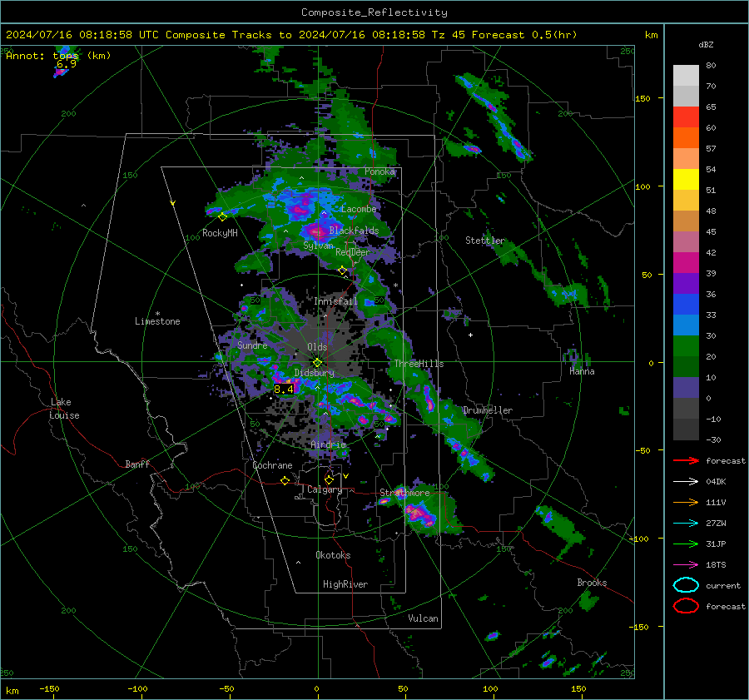The height and width of the screenshot is (700, 749).
Task: Click the HighRiver city label
Action: (x=345, y=584)
